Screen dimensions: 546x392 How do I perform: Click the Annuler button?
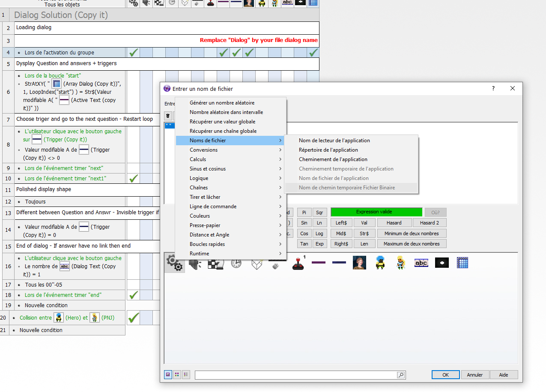(475, 375)
